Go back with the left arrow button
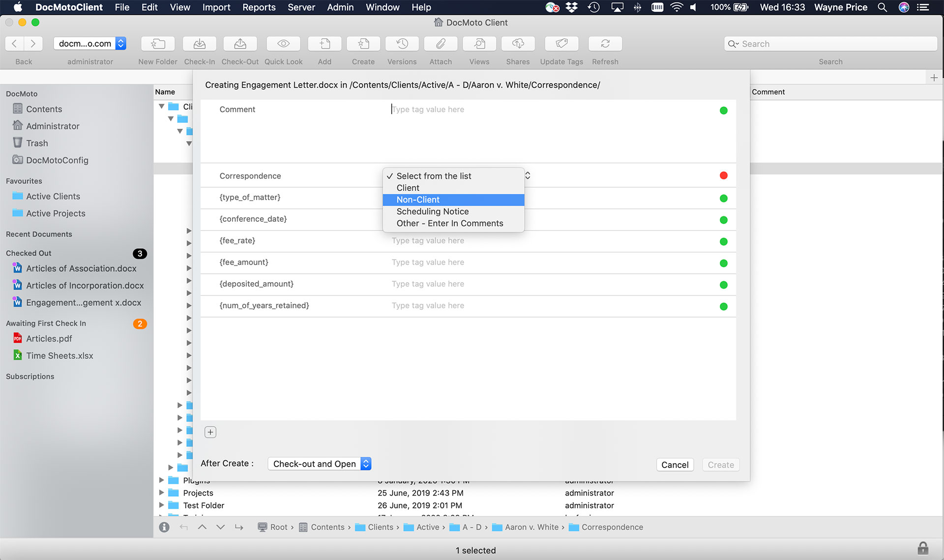944x560 pixels. (14, 44)
